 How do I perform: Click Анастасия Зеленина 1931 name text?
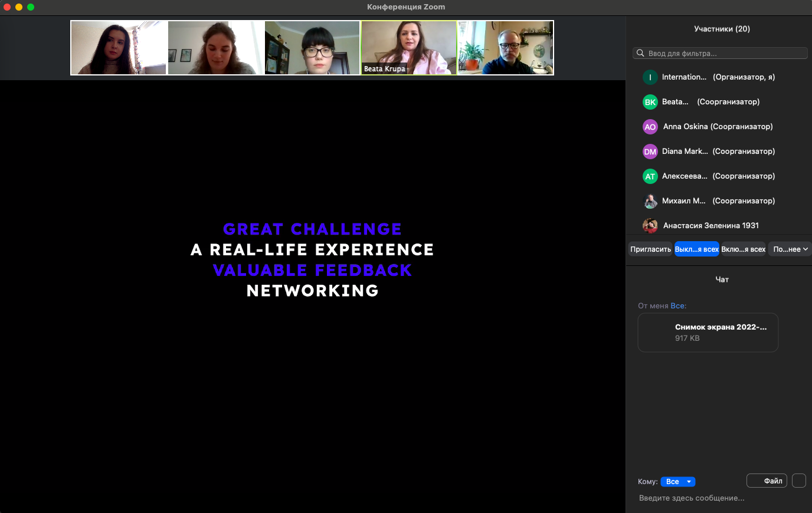[x=711, y=225]
